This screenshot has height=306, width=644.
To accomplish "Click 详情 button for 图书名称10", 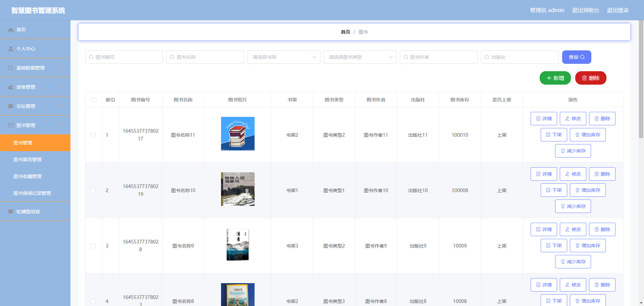I will [x=544, y=174].
